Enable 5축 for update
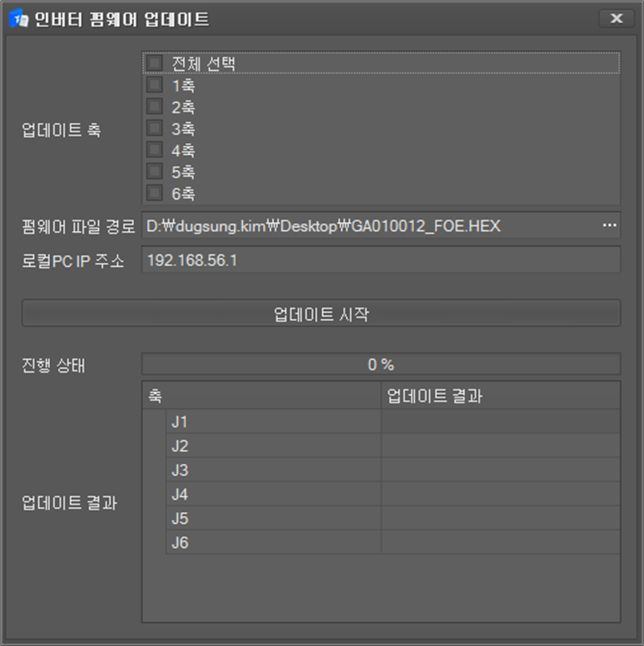This screenshot has width=644, height=646. pos(155,172)
